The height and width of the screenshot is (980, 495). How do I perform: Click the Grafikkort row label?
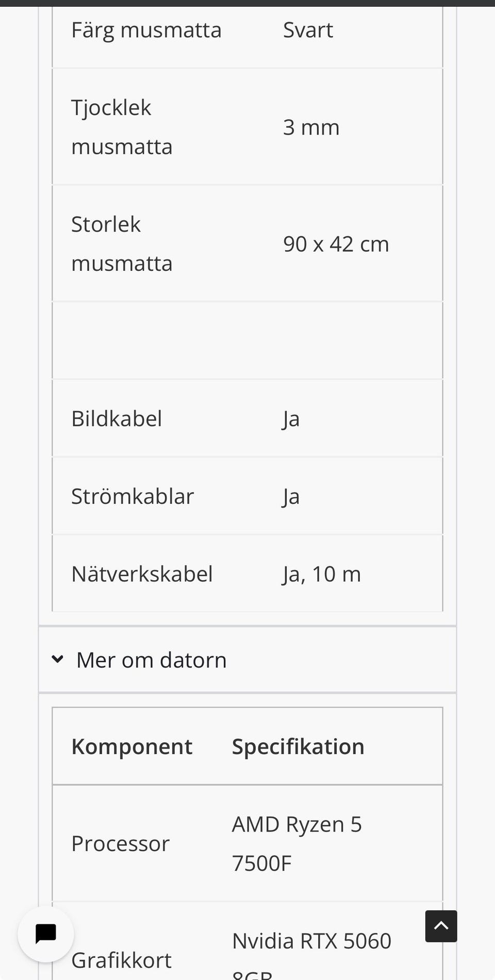121,960
